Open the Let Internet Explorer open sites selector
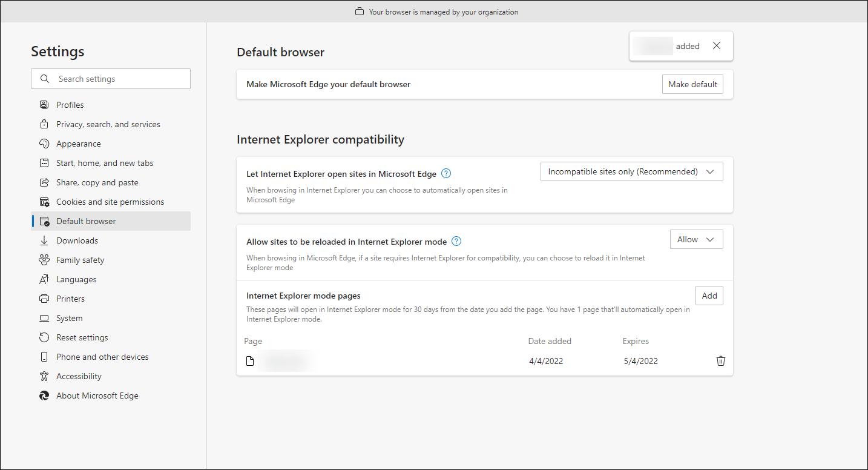The width and height of the screenshot is (868, 470). click(x=631, y=171)
